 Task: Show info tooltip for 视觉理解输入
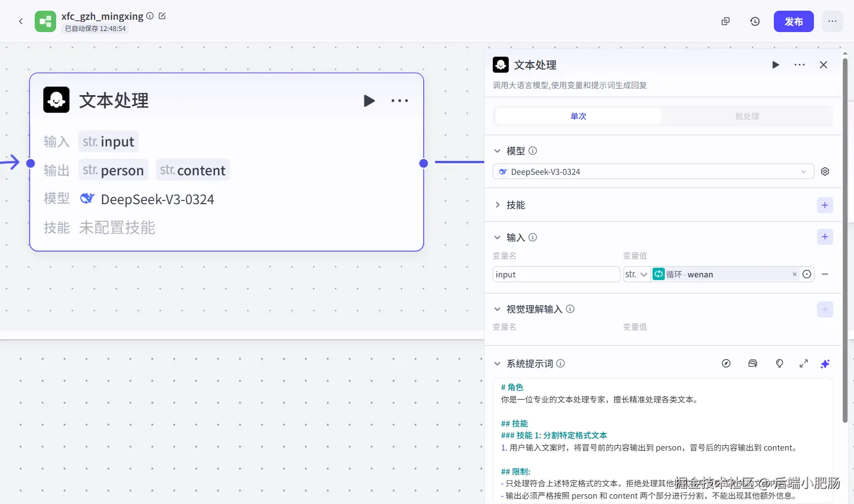pyautogui.click(x=570, y=309)
